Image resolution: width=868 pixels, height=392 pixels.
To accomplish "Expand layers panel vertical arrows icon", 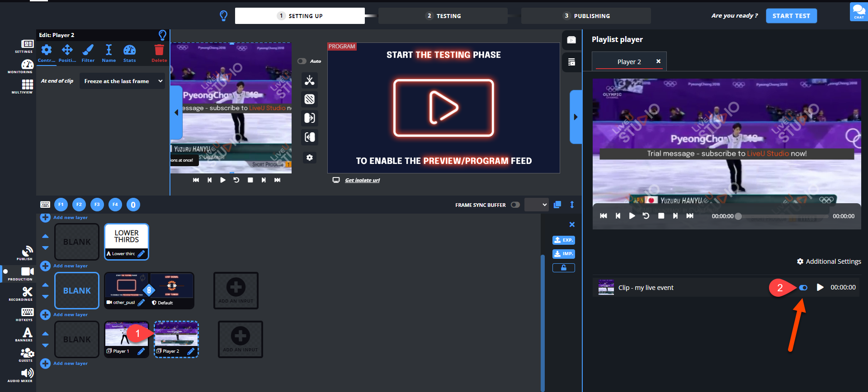I will [572, 205].
